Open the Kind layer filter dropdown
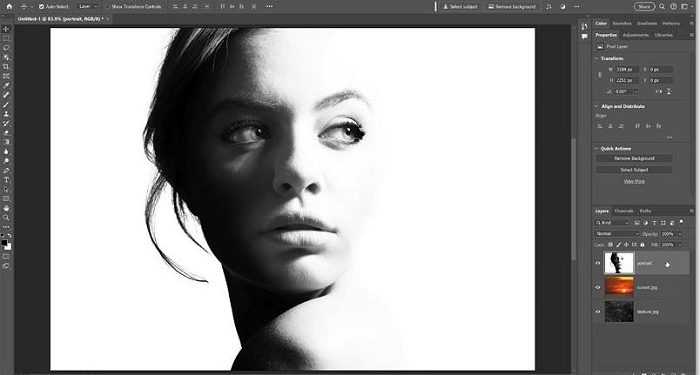The width and height of the screenshot is (700, 375). (x=612, y=223)
